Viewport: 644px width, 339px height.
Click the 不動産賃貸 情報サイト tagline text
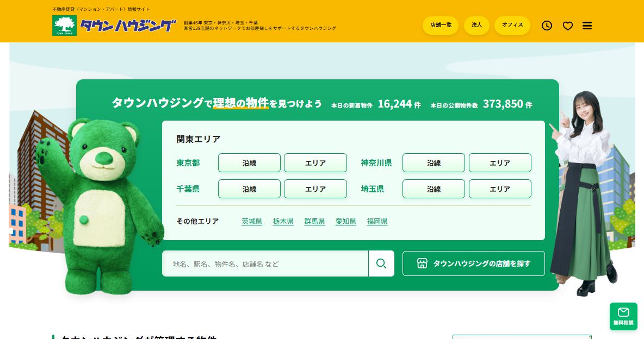[101, 9]
